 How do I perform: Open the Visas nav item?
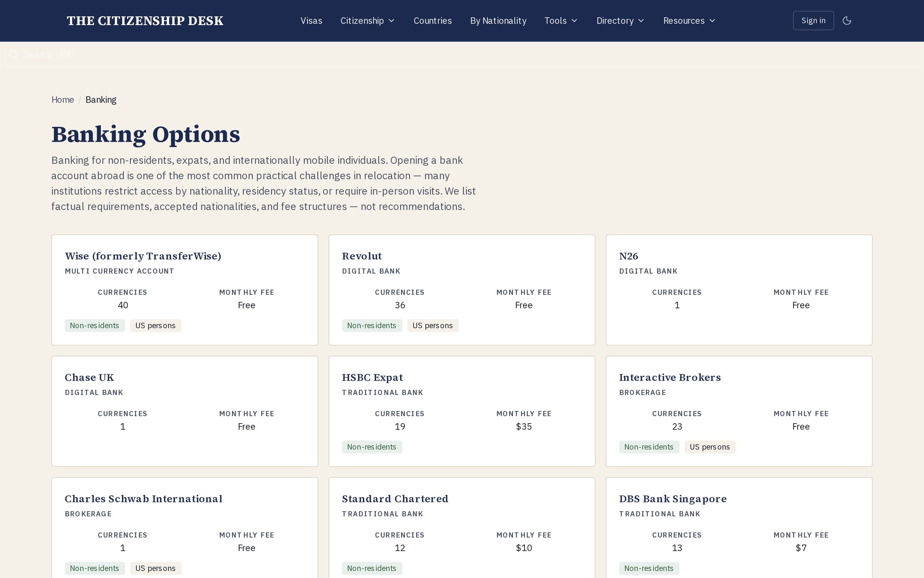point(311,21)
